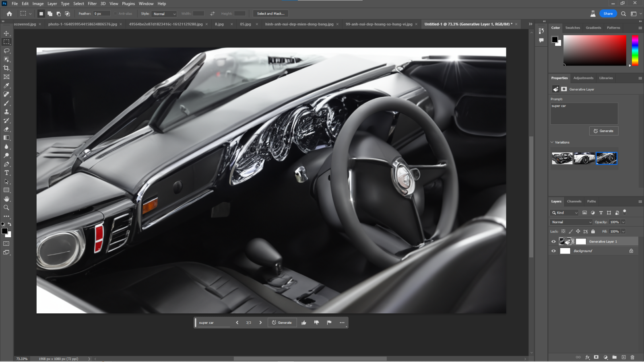Hide the Generative Layer 1 layer

pyautogui.click(x=553, y=242)
